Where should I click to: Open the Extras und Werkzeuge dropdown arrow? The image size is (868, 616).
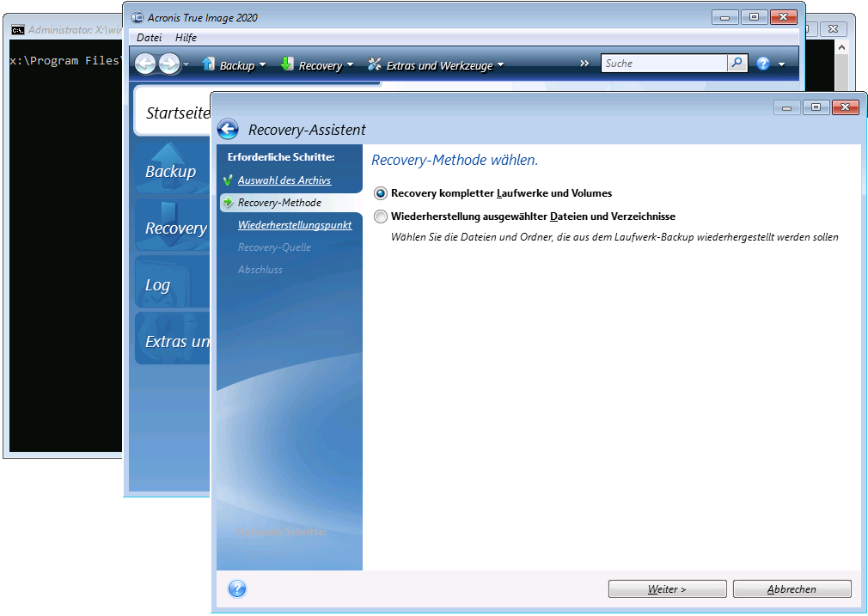(x=500, y=65)
